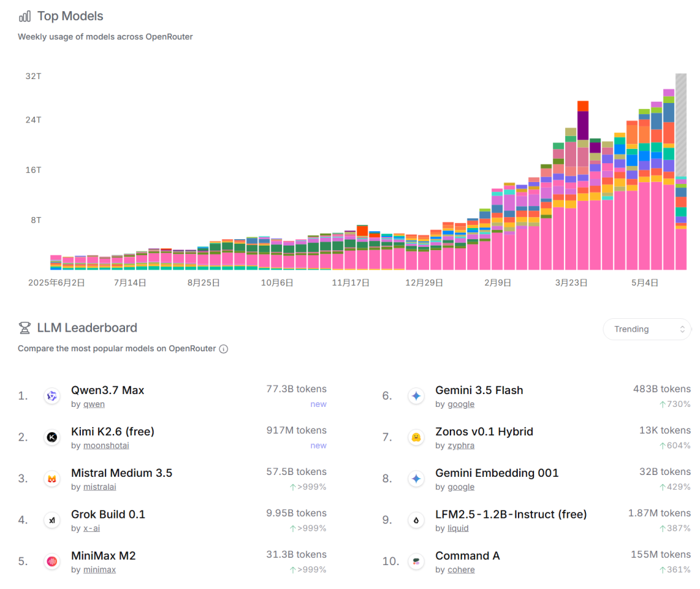
Task: Open the Gemini 3.5 Flash model page
Action: 479,391
